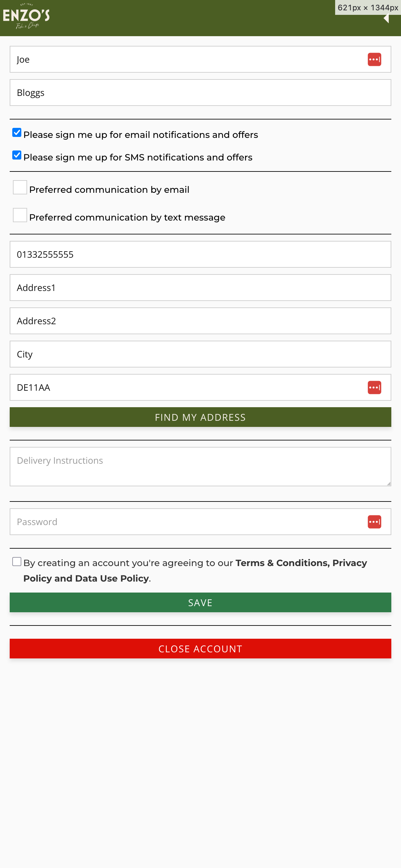
Task: Click the phone number field 01332555555
Action: pyautogui.click(x=200, y=254)
